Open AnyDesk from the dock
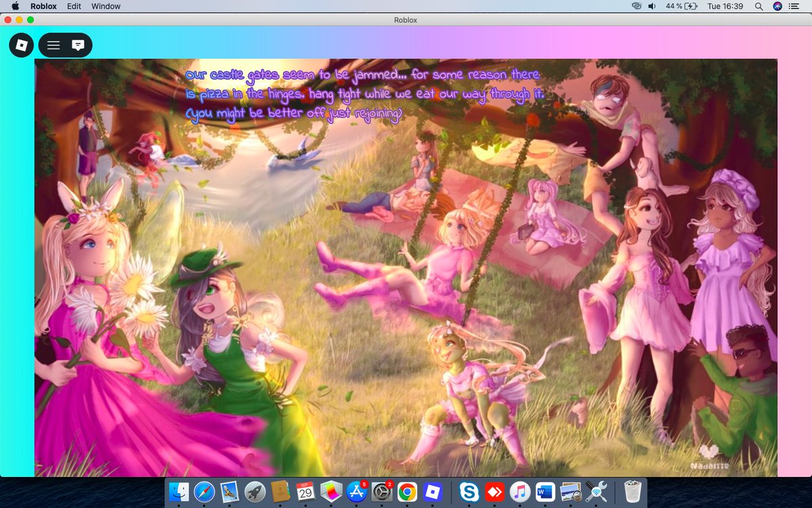The width and height of the screenshot is (812, 508). pyautogui.click(x=495, y=492)
